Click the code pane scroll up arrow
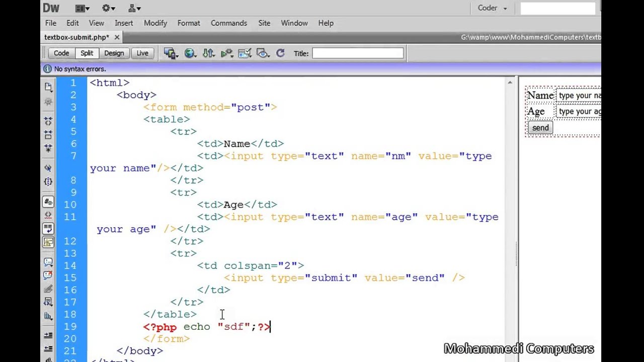Viewport: 644px width, 362px height. coord(510,82)
